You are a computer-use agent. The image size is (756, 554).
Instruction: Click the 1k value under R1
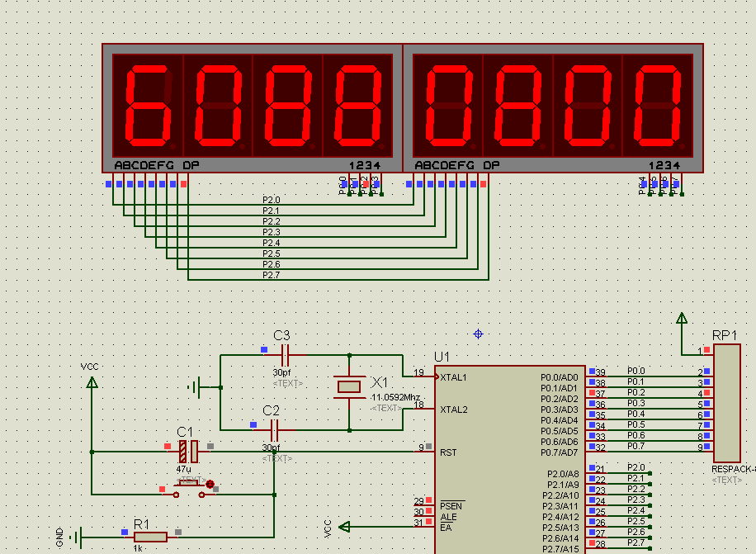point(138,549)
